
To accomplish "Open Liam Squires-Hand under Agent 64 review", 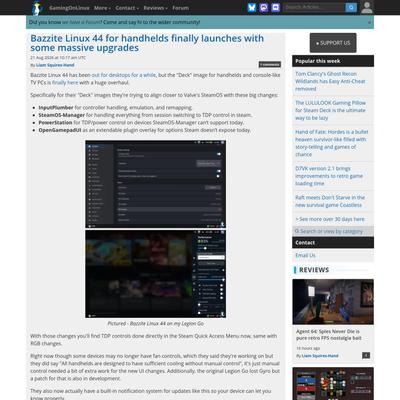I will point(320,356).
